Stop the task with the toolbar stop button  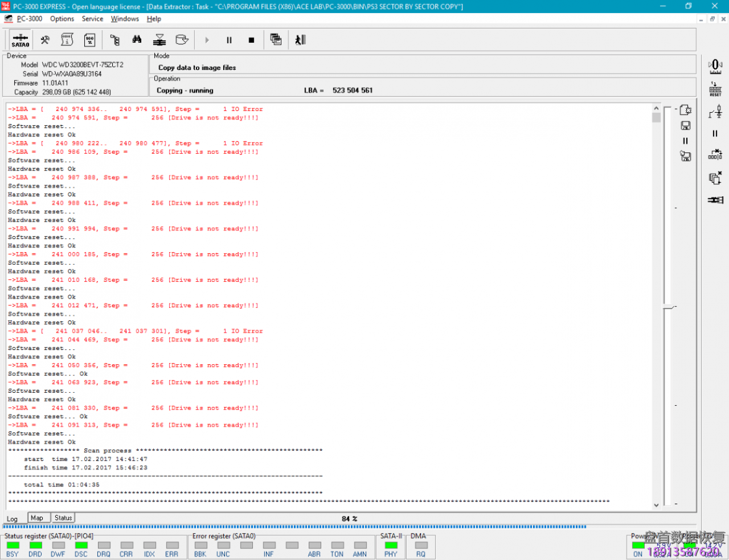[x=251, y=40]
